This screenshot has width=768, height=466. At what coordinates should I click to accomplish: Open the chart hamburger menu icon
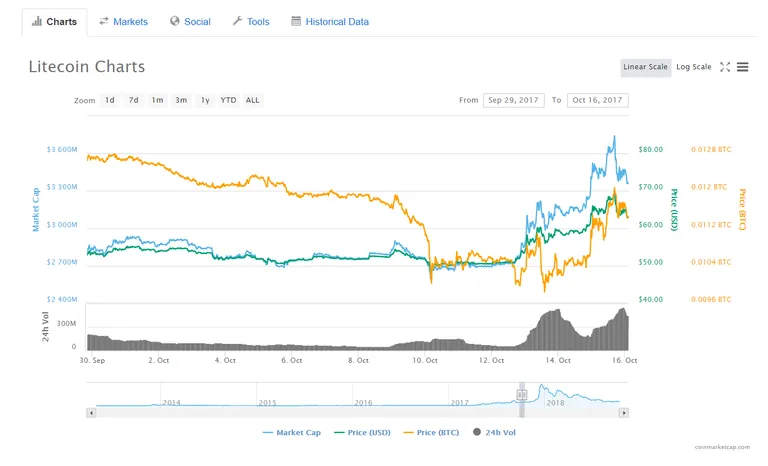(x=743, y=67)
